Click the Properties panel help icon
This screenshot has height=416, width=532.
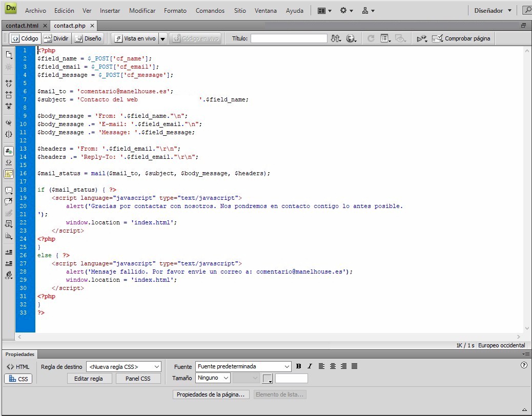(524, 365)
